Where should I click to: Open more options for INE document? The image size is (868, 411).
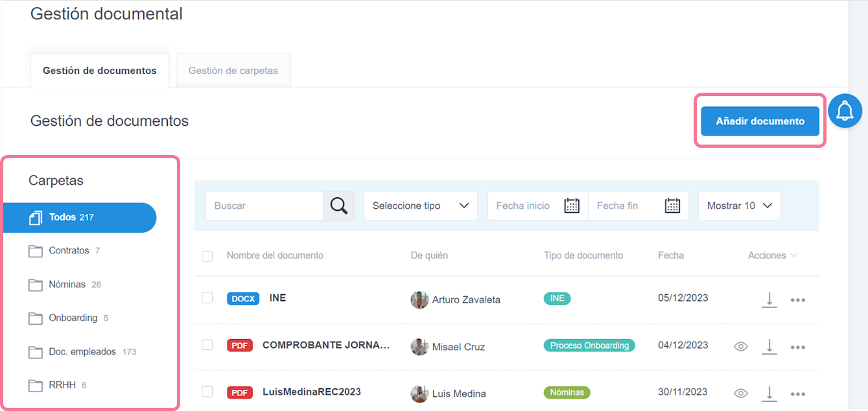pyautogui.click(x=797, y=300)
